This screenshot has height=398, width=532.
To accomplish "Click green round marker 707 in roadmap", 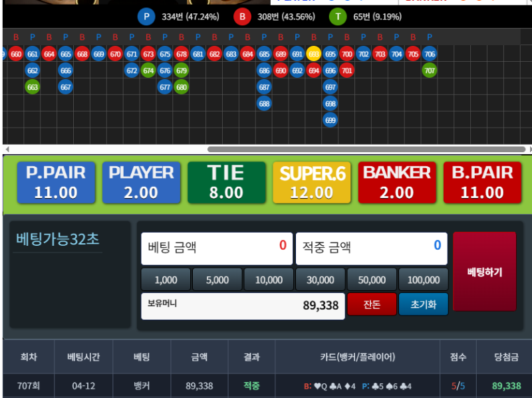I will [430, 70].
